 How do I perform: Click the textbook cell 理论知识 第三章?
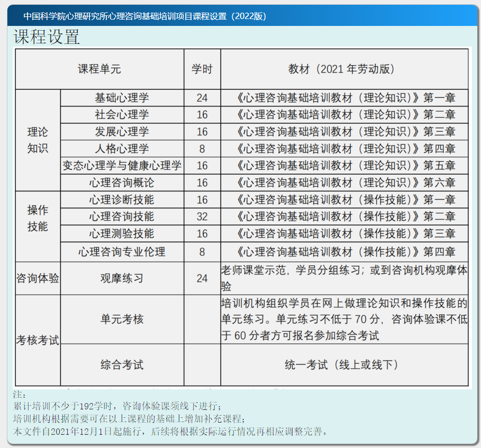pyautogui.click(x=344, y=132)
